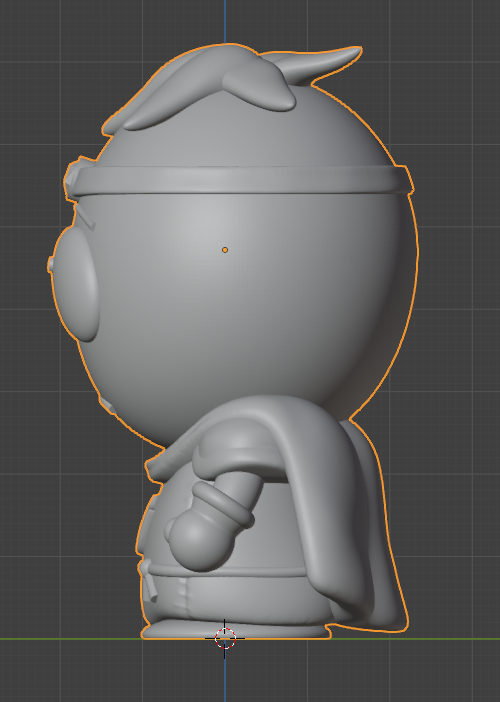Click the red-white 3D cursor at the base
This screenshot has width=500, height=702.
tap(225, 638)
